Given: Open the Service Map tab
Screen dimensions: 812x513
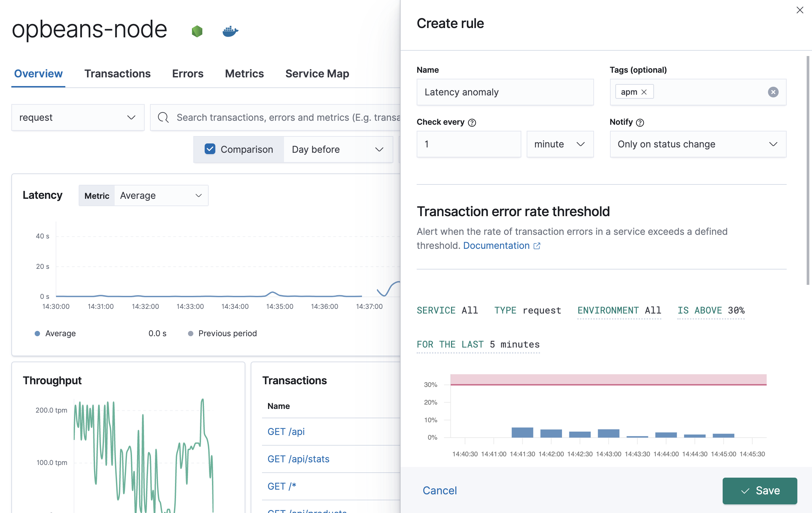Looking at the screenshot, I should (x=317, y=74).
